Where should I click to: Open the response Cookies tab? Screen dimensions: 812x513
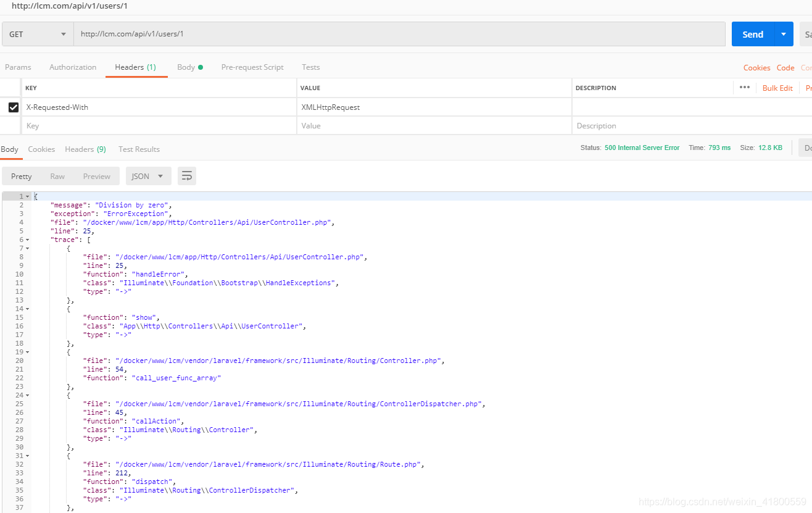(x=41, y=149)
